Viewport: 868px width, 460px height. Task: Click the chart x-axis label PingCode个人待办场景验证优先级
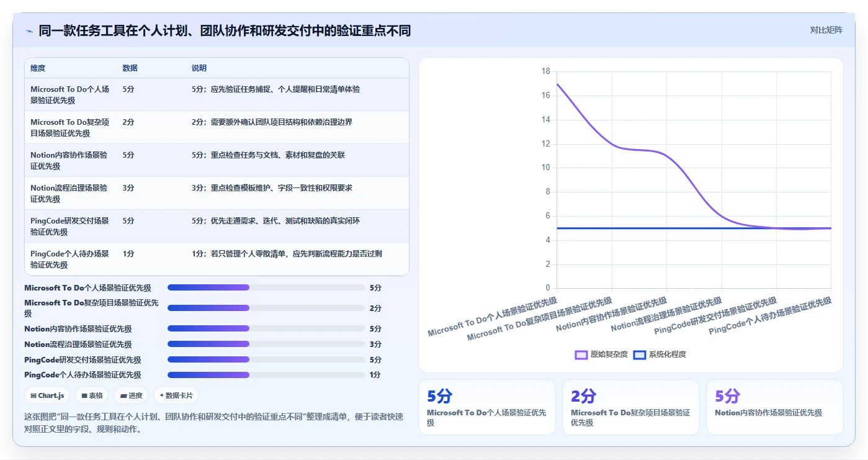tap(770, 315)
